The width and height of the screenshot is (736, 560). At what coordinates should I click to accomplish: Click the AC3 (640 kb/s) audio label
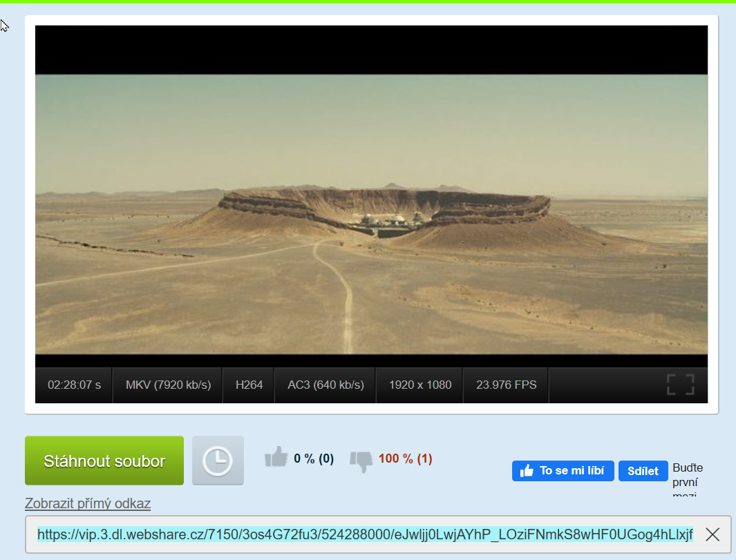click(x=325, y=385)
